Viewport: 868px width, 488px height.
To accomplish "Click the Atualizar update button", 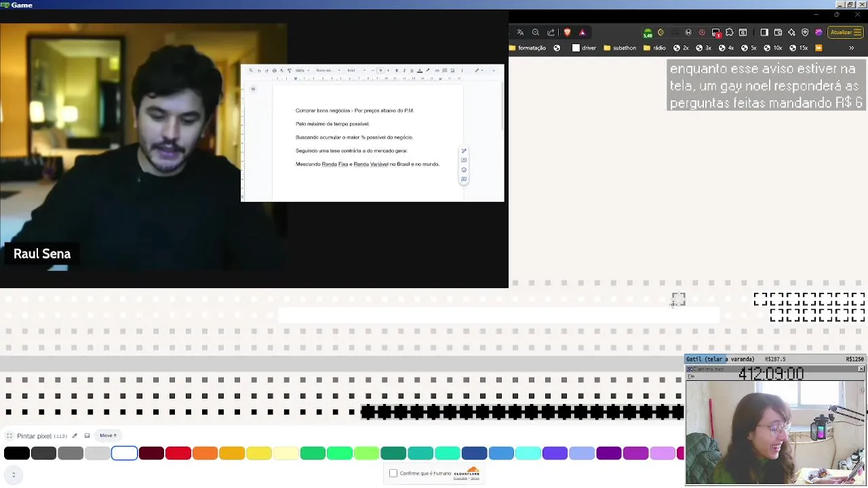I will click(845, 32).
